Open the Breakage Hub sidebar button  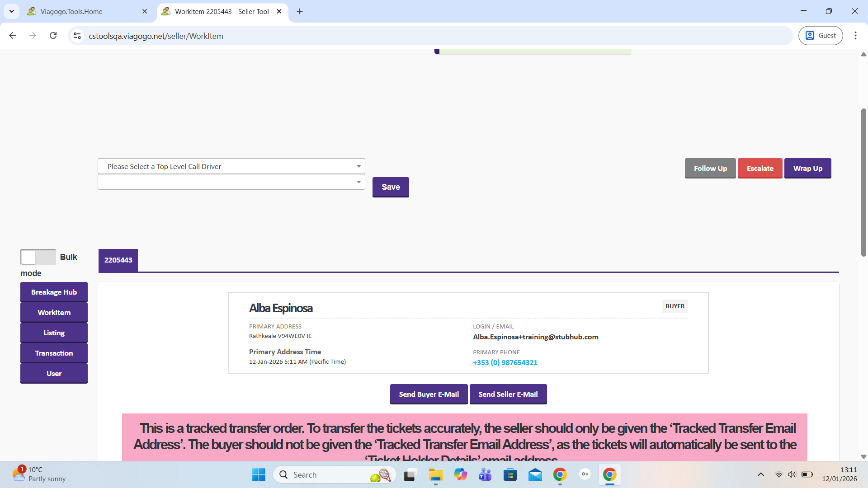coord(54,292)
